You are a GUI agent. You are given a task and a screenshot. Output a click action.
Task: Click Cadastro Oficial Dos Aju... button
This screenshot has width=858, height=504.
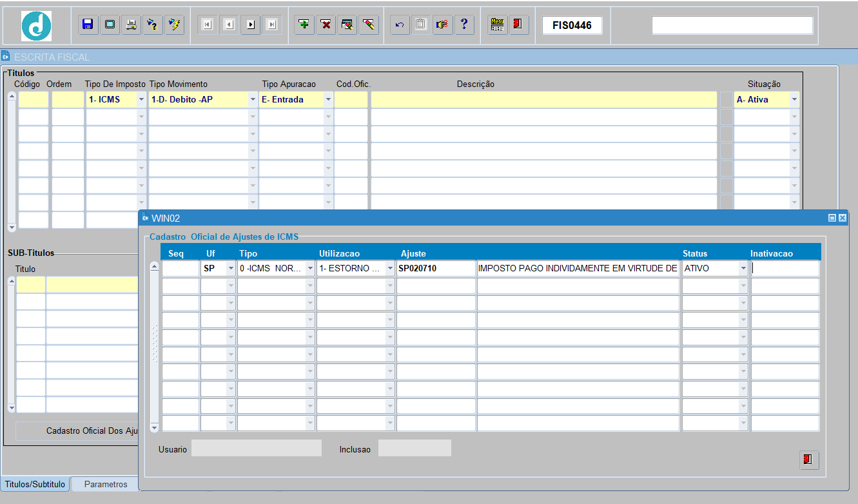coord(77,431)
